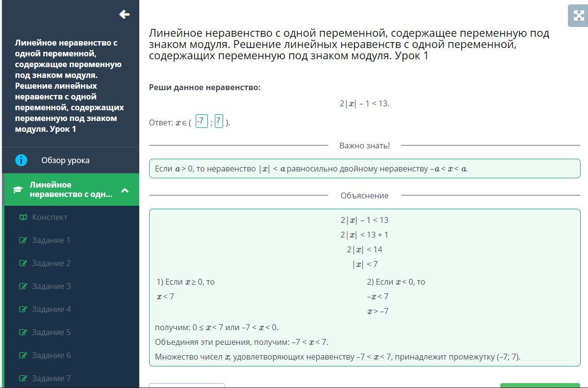Click the line x > –7
This screenshot has height=388, width=588.
click(378, 311)
